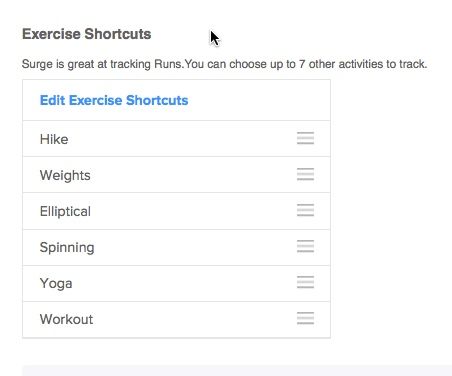Click the number 7 in the description
Screen dimensions: 452x376
click(302, 64)
